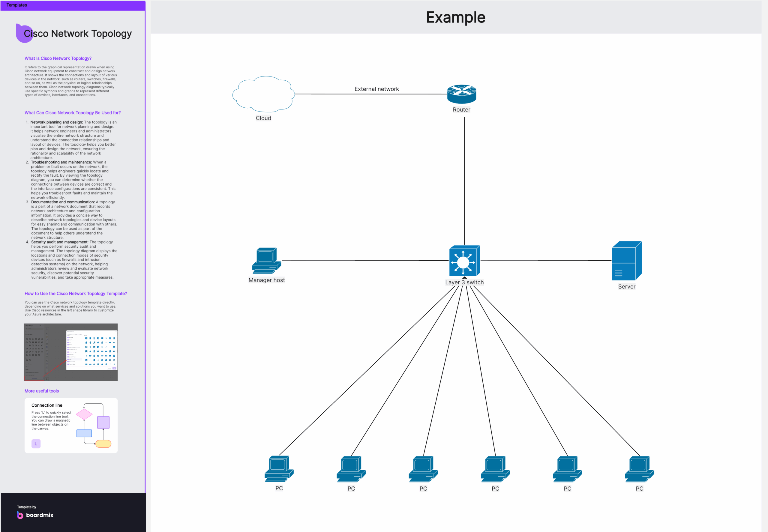
Task: Click the pink diamond in Connection line card
Action: click(x=84, y=414)
